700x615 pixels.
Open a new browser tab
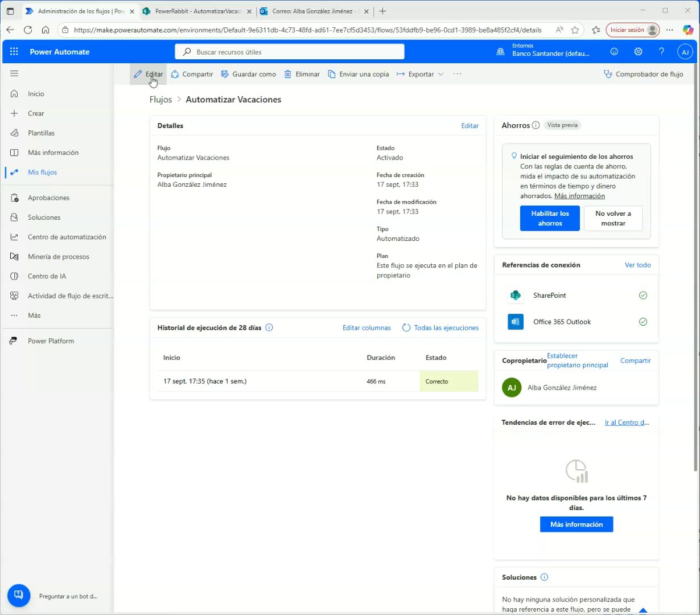382,11
